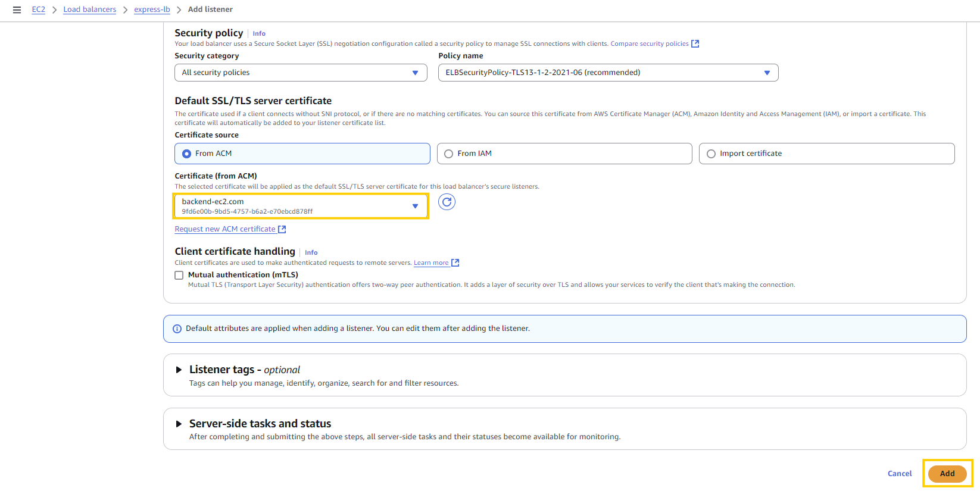Expand the Listener tags section
This screenshot has height=494, width=980.
(179, 370)
